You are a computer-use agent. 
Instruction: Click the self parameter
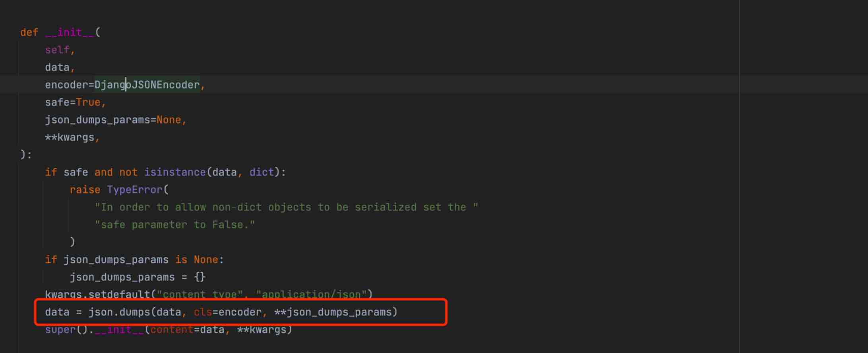pos(57,50)
